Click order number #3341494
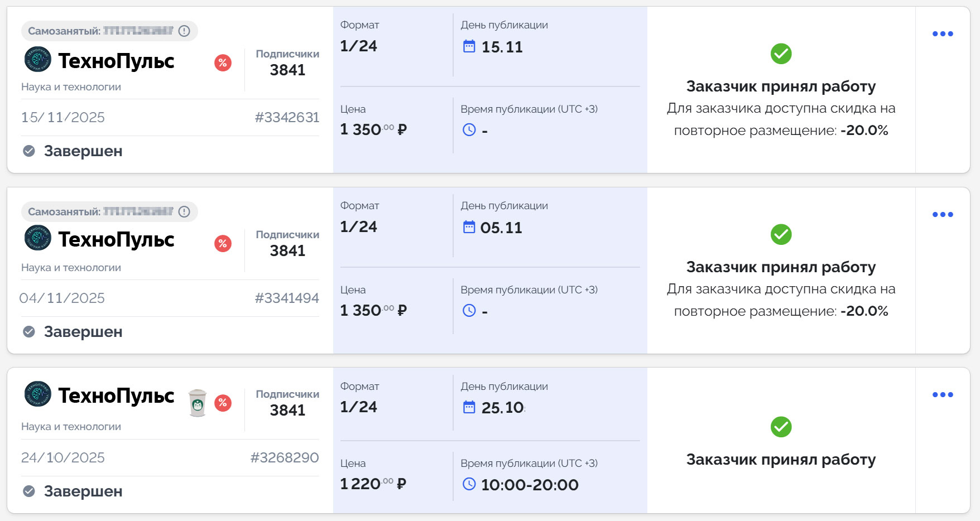This screenshot has width=980, height=521. [x=287, y=298]
